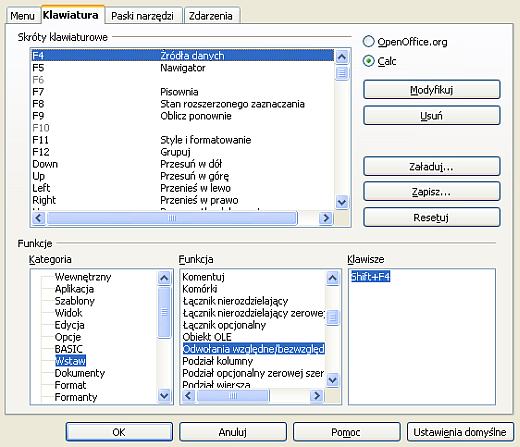The height and width of the screenshot is (447, 520).
Task: Select the Szablony category
Action: point(75,301)
